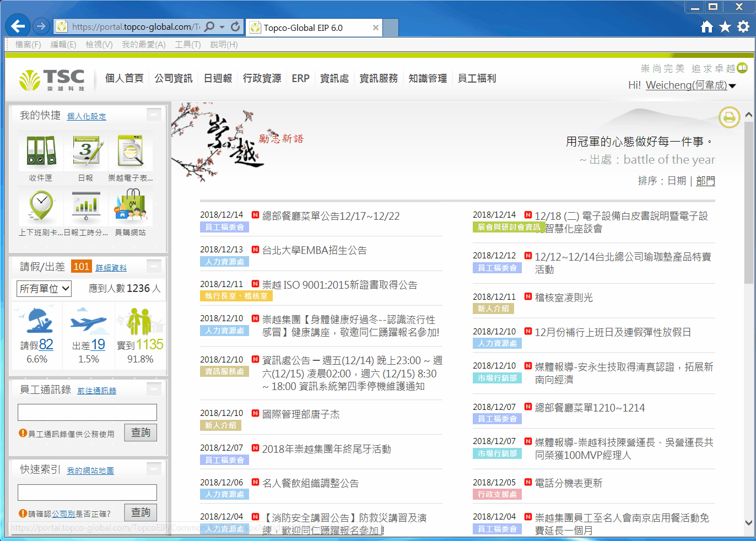Open the 公司資訊 navigation menu
Screen dimensions: 756x541
tap(173, 78)
